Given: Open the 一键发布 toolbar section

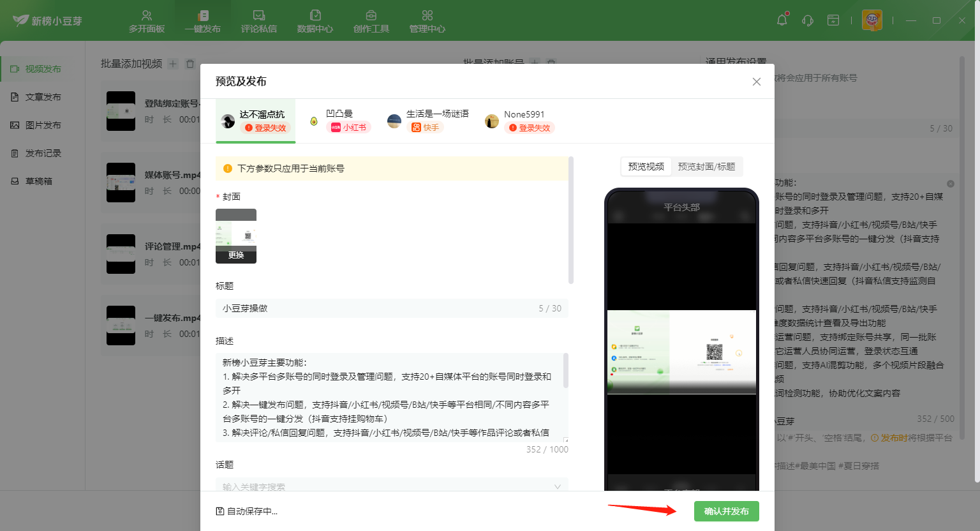Looking at the screenshot, I should (202, 21).
